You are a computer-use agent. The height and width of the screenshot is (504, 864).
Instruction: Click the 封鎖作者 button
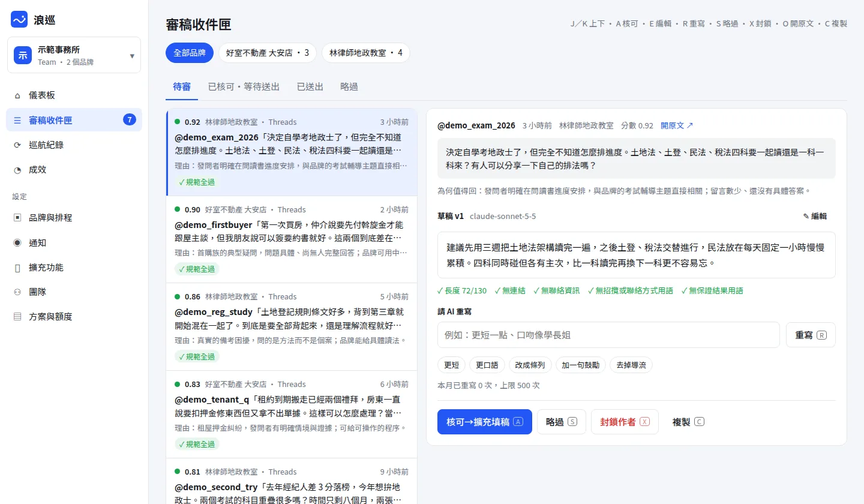(625, 422)
